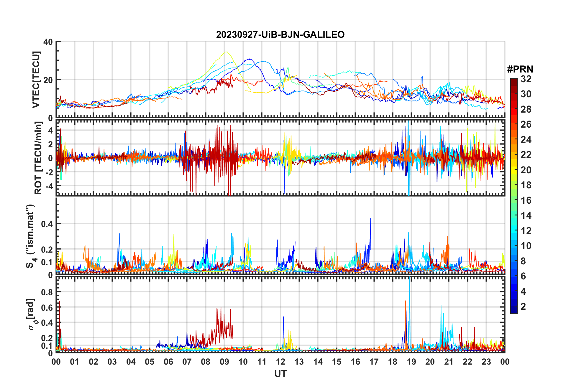Screen dimensions: 561x392
Task: Click colorbar tick label 24
Action: pos(526,140)
